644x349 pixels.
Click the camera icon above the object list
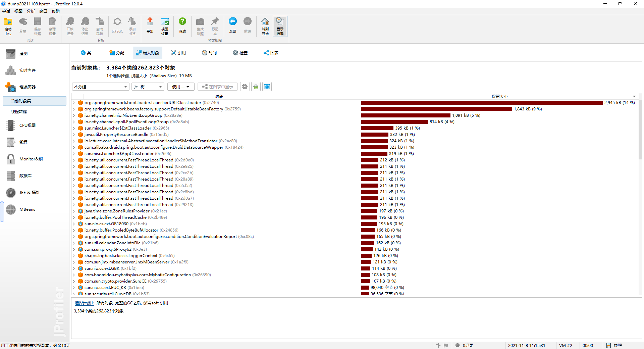click(x=256, y=87)
